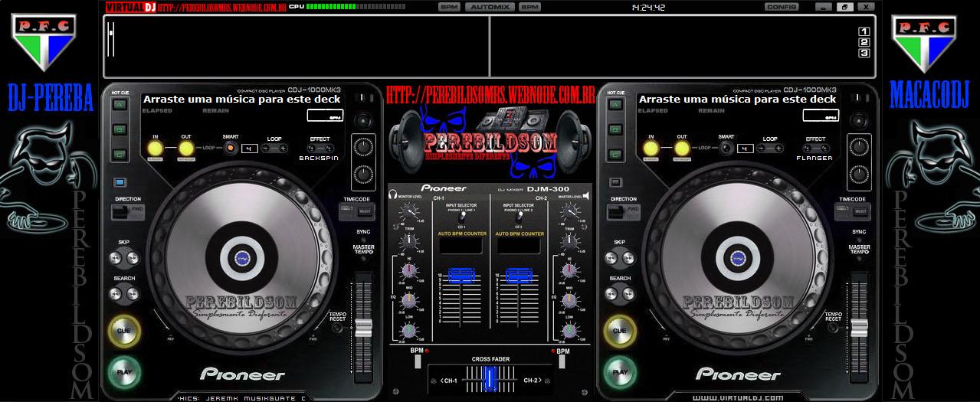Toggle SMART loop on right deck
Screen dimensions: 980x402
[x=726, y=148]
